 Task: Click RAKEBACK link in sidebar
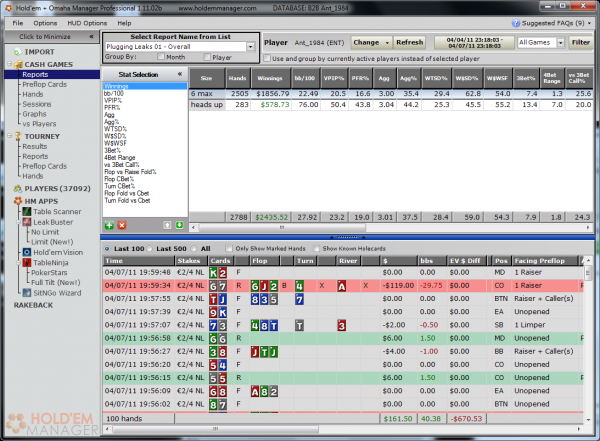33,305
